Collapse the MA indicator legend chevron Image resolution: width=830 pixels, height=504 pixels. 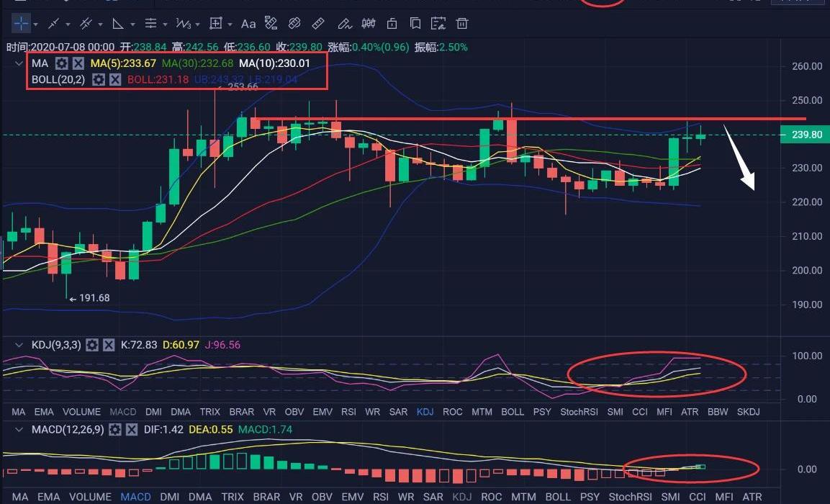click(19, 63)
